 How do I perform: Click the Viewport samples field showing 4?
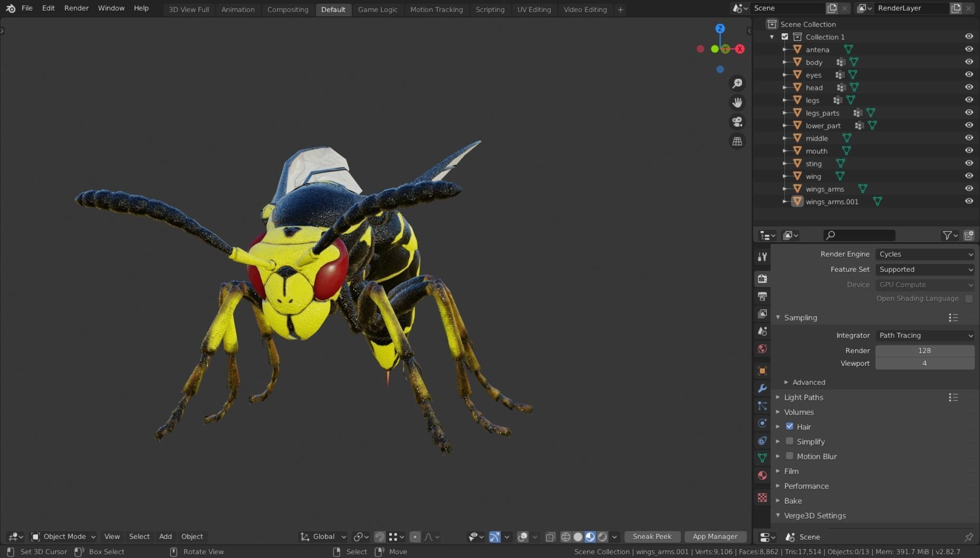[925, 363]
